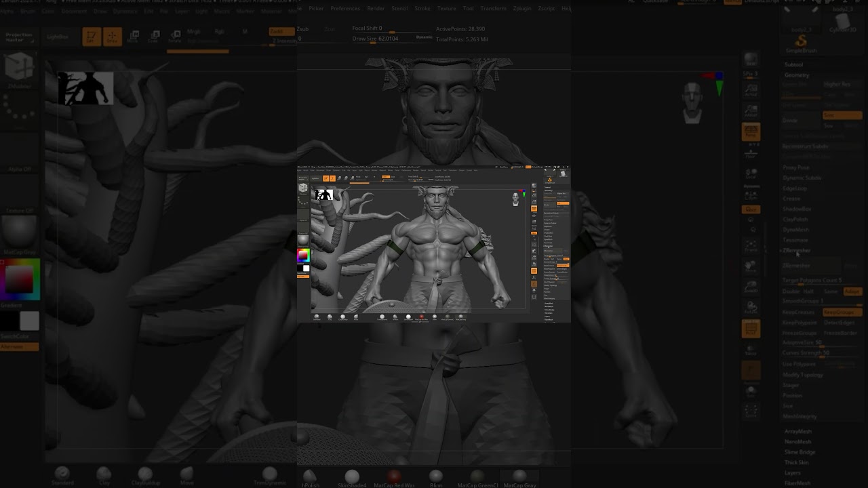This screenshot has width=868, height=488.
Task: Open the Texture Off slot
Action: point(20,193)
